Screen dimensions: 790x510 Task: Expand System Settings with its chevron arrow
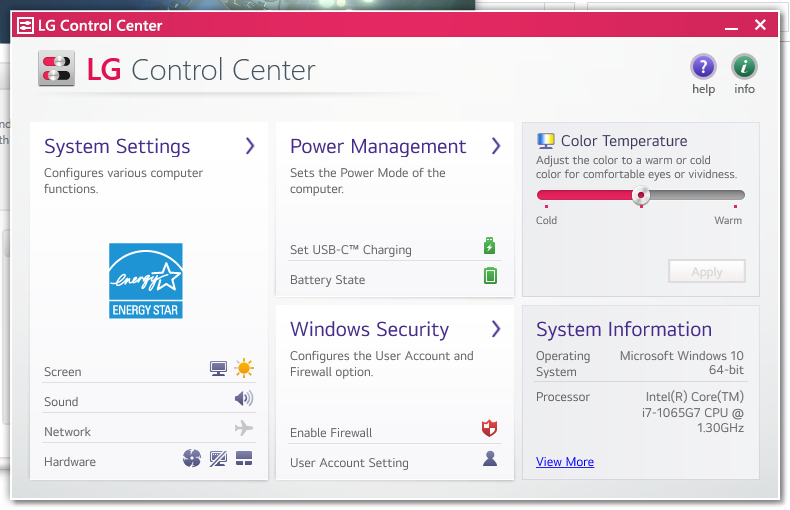(250, 146)
